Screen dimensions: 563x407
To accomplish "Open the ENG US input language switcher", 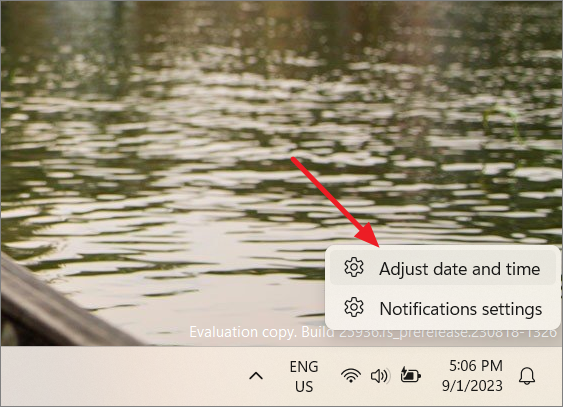I will click(304, 376).
